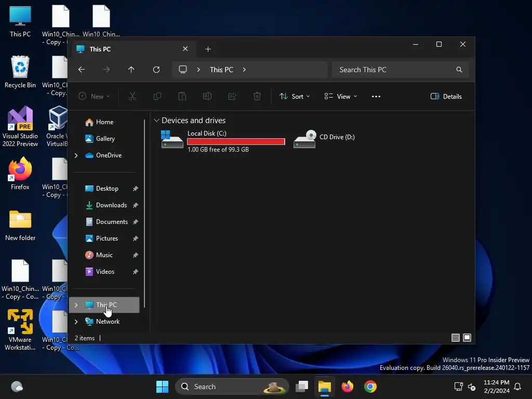Toggle the Details pane
Image resolution: width=532 pixels, height=399 pixels.
(446, 96)
